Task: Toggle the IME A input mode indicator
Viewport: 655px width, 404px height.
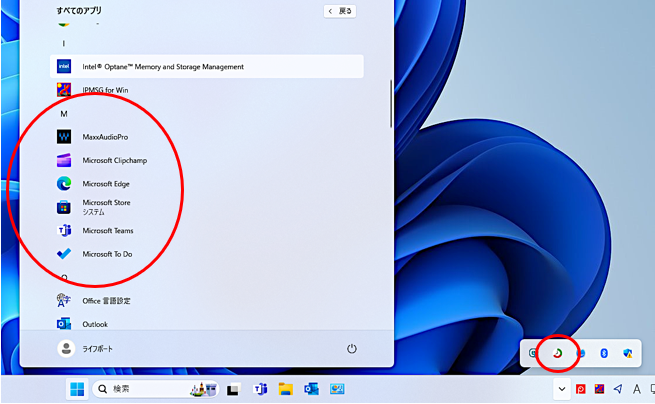Action: [x=637, y=389]
